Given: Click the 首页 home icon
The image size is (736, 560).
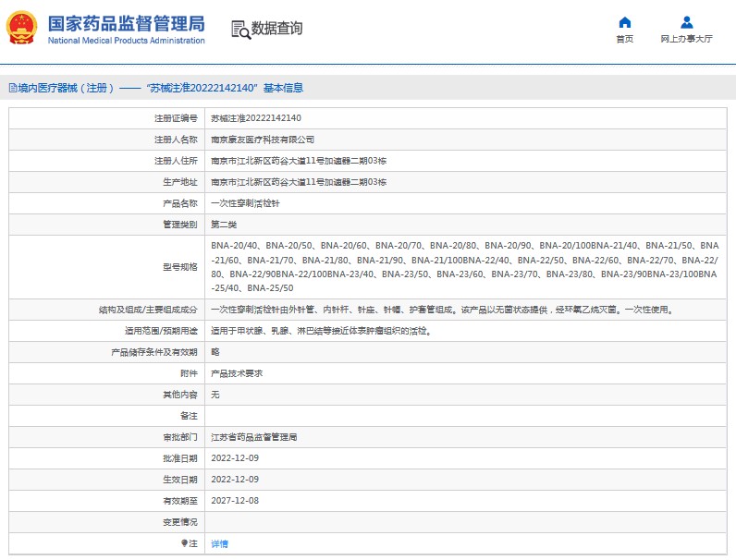Looking at the screenshot, I should pyautogui.click(x=624, y=22).
